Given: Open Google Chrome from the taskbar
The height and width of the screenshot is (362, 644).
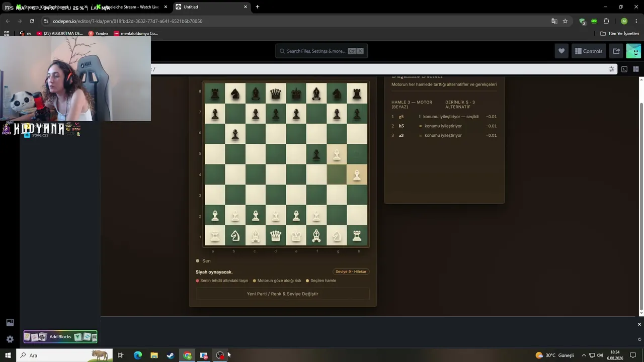Looking at the screenshot, I should coord(187,355).
